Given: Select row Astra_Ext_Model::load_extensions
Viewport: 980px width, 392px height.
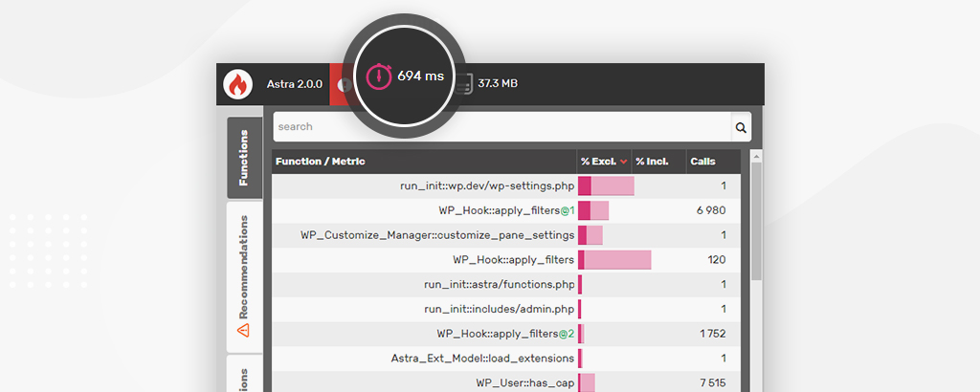Looking at the screenshot, I should 506,359.
